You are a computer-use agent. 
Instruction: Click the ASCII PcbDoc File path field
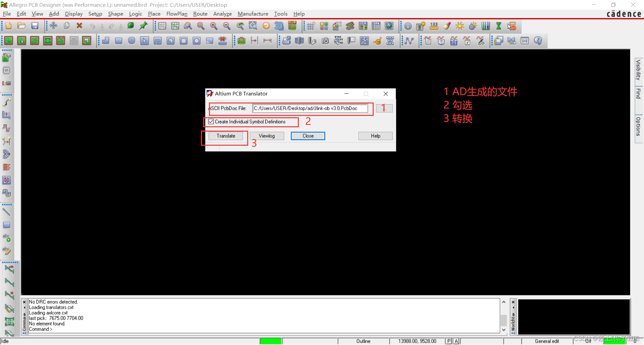[310, 108]
